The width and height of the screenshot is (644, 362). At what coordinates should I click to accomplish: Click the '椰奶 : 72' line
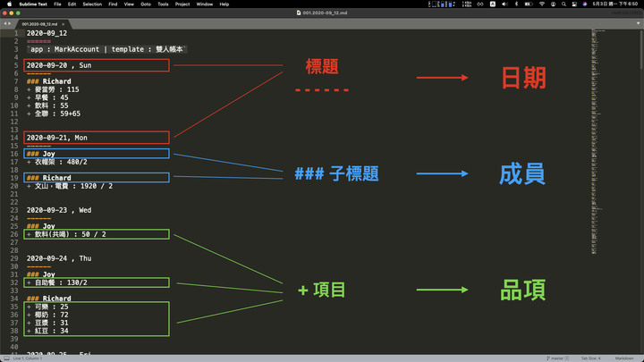pos(47,315)
